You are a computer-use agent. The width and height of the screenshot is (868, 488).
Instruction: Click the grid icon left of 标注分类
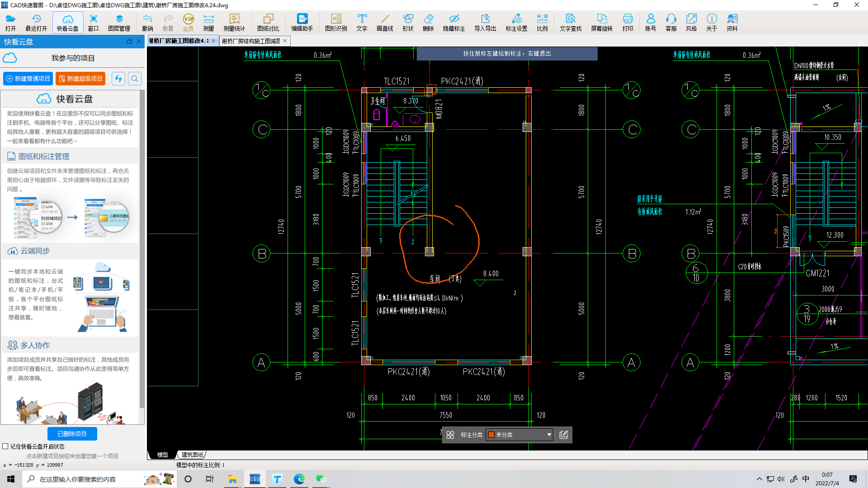click(450, 435)
